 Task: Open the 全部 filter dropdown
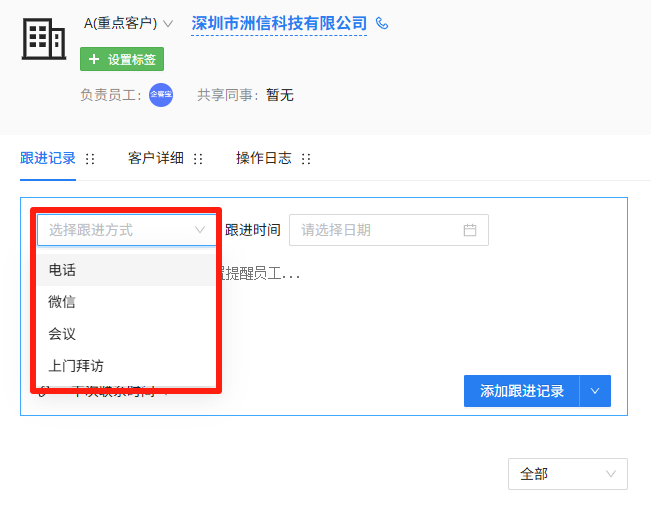pyautogui.click(x=567, y=474)
